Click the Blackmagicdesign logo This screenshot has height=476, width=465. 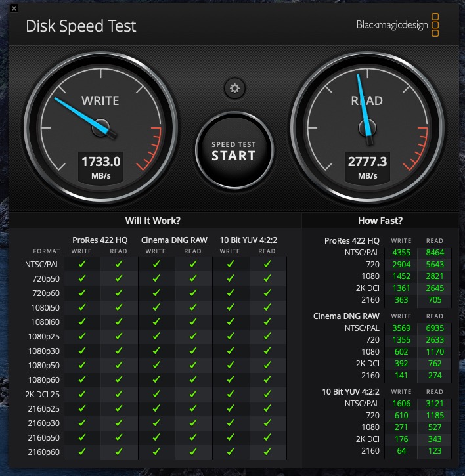coord(397,25)
